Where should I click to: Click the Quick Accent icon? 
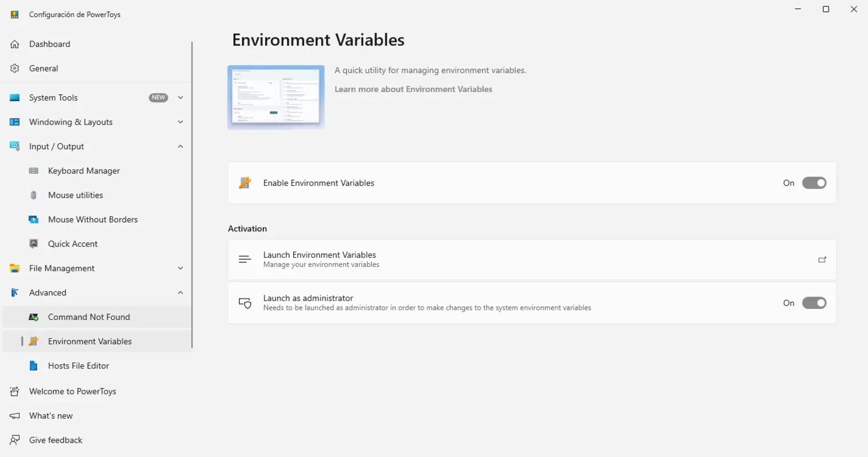click(34, 244)
